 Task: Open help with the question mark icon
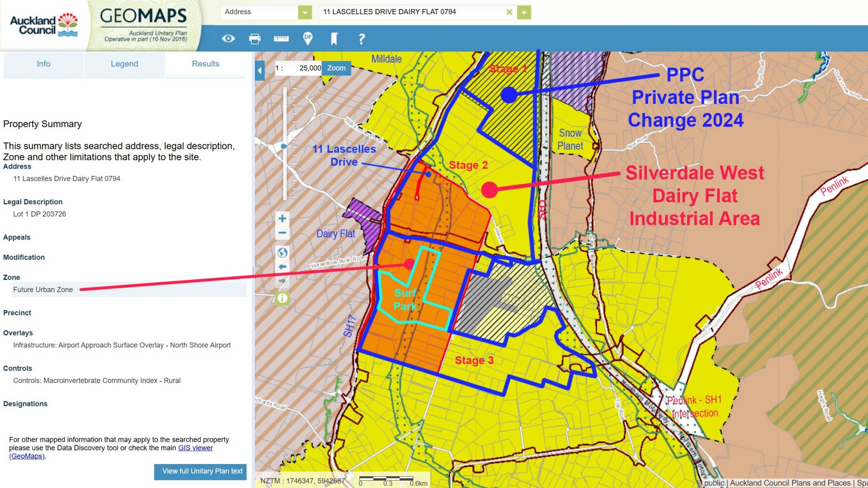click(x=361, y=39)
